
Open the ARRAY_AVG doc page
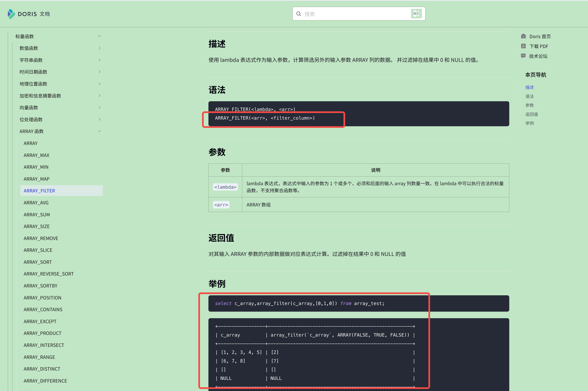[x=36, y=203]
